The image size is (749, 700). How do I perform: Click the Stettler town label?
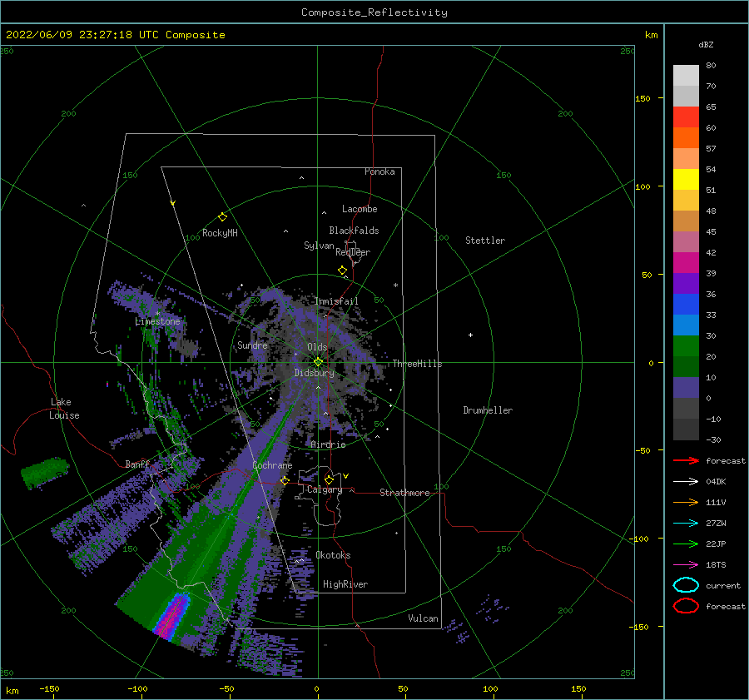click(x=485, y=241)
